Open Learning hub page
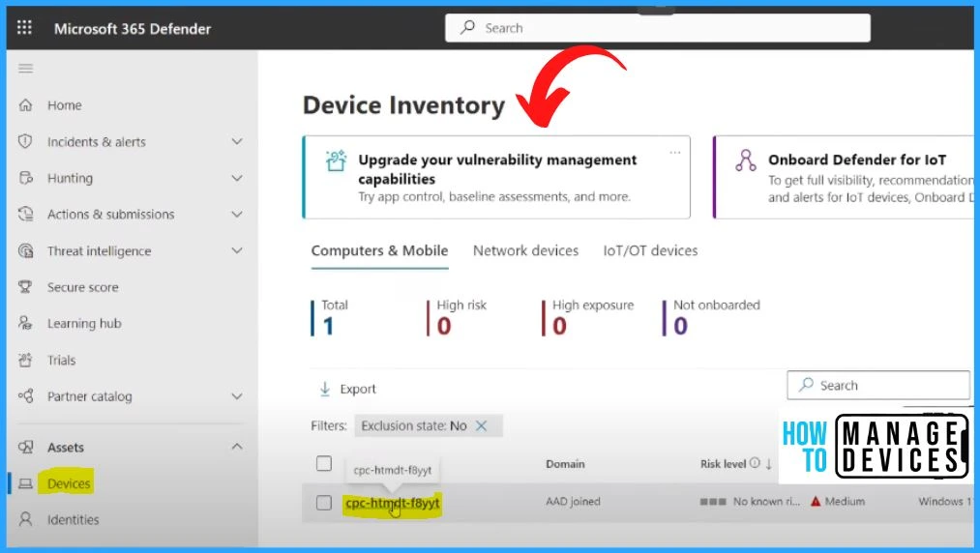Viewport: 980px width, 553px height. [x=84, y=324]
